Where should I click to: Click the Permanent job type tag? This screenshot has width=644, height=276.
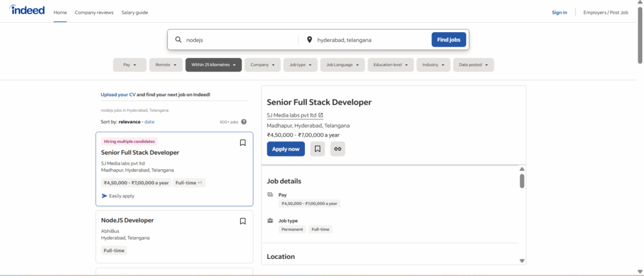292,229
